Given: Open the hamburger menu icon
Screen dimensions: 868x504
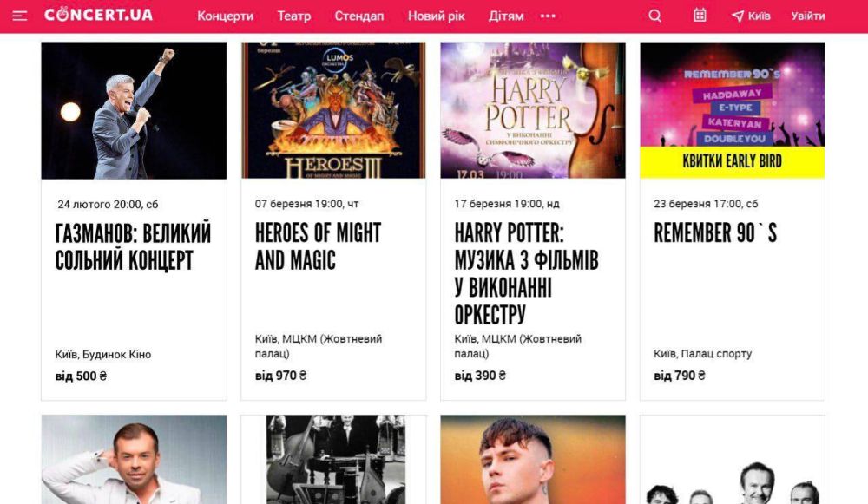Looking at the screenshot, I should pos(20,16).
